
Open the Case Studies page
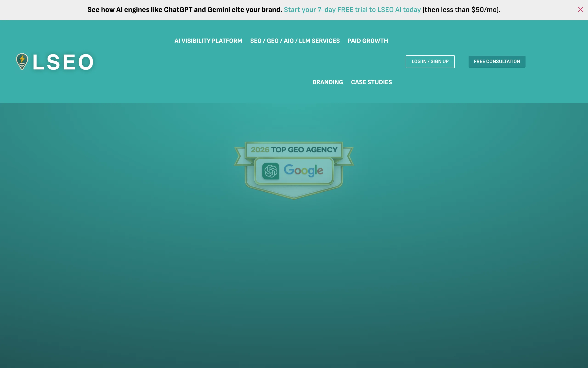pos(371,82)
